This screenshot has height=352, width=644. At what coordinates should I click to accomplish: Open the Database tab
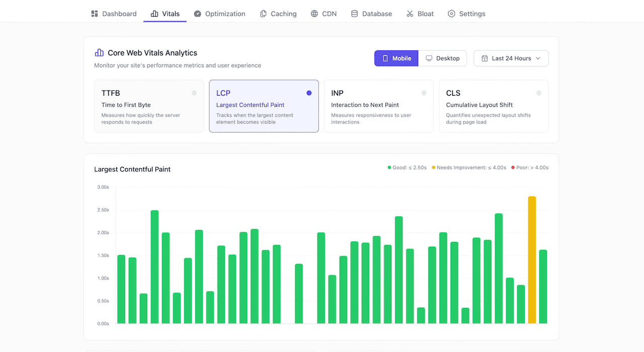[x=371, y=14]
